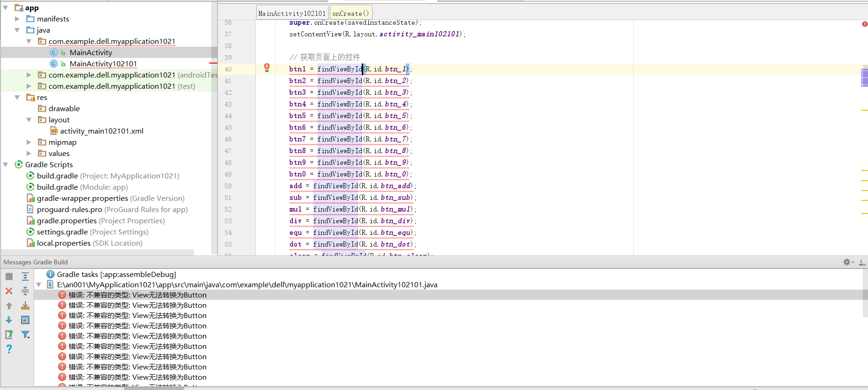Collapse the app module node
868x390 pixels.
(6, 7)
